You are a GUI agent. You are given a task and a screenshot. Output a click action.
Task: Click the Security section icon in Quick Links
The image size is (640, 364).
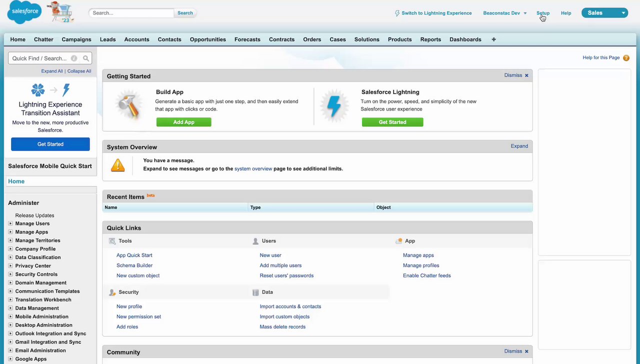click(112, 292)
